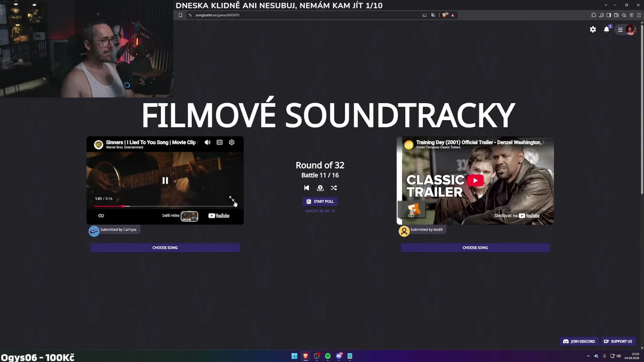Open the Windows Start menu

pos(294,356)
